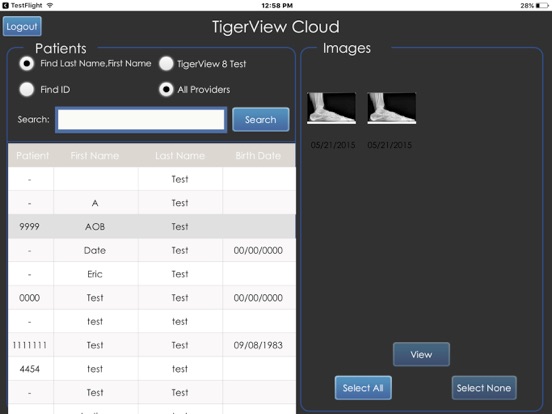This screenshot has height=414, width=552.
Task: Select birth date 09/08/1983 cell
Action: pos(258,345)
